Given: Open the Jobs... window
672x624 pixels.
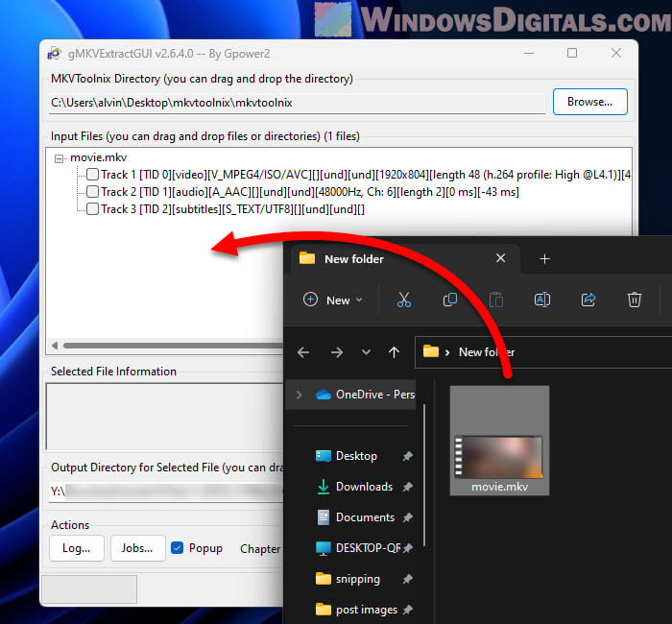Looking at the screenshot, I should (x=137, y=548).
